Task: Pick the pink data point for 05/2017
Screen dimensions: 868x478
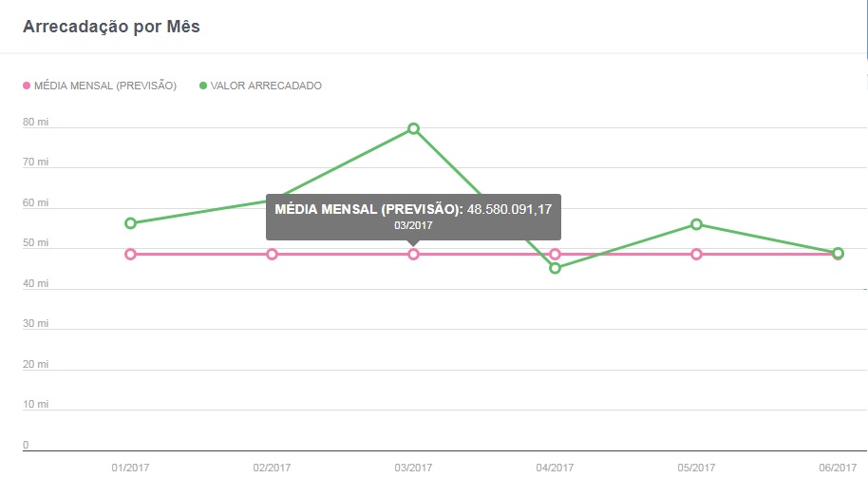Action: [696, 254]
